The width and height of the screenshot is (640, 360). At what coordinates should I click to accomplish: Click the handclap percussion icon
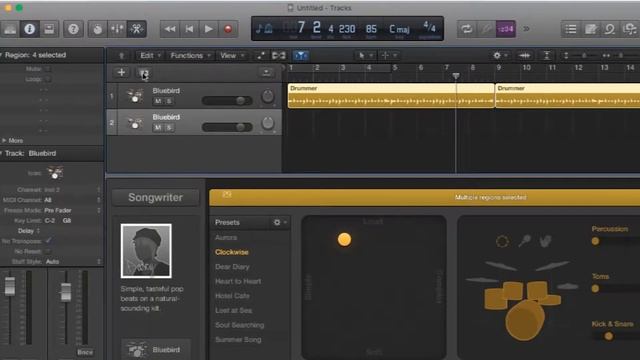pos(545,241)
